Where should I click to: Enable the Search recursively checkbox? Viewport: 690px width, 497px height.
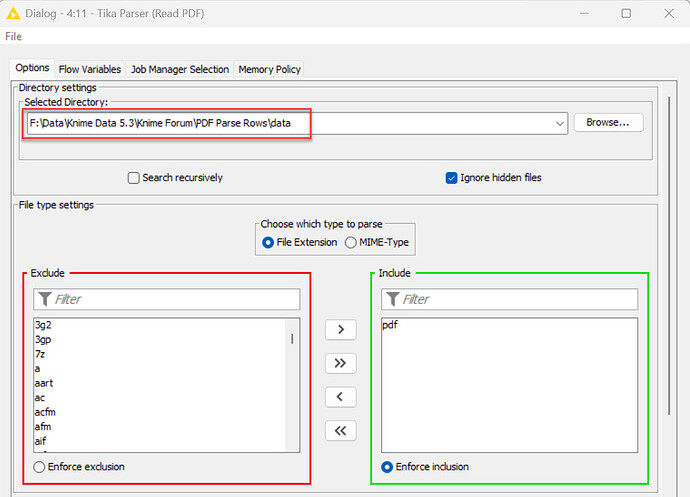coord(133,178)
